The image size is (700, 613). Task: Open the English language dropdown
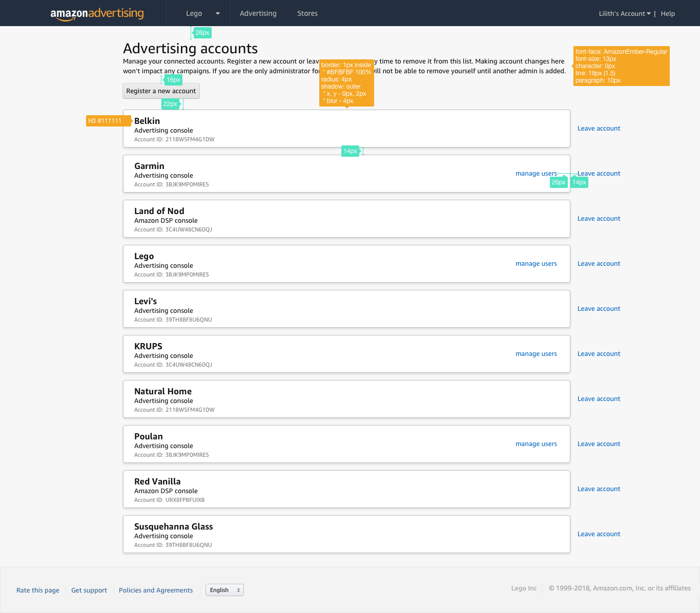point(224,590)
